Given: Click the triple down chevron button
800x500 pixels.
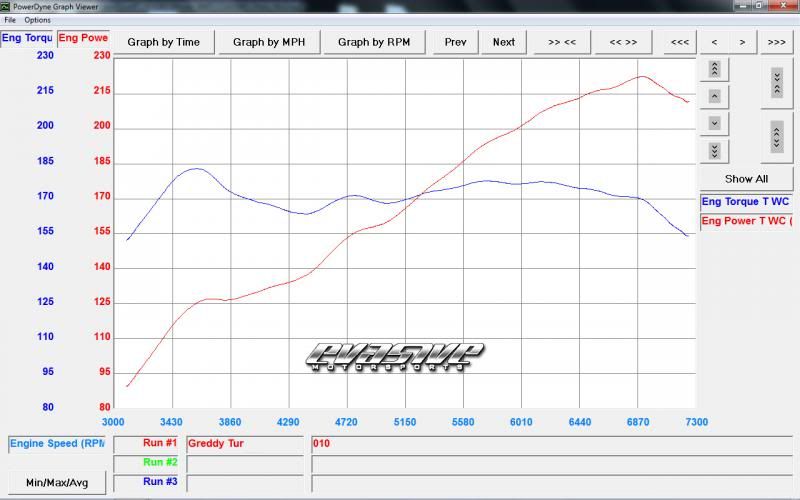Looking at the screenshot, I should 714,151.
